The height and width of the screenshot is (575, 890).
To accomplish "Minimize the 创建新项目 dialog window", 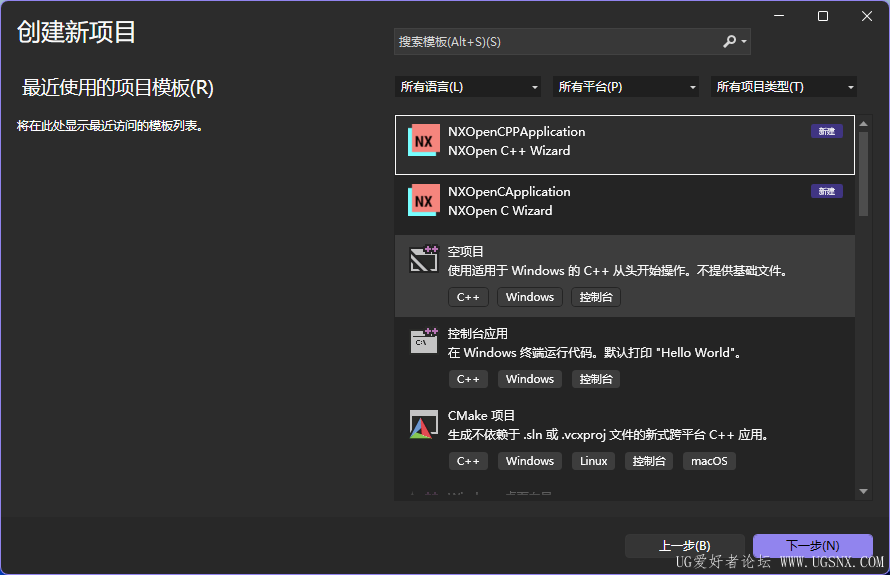I will (779, 16).
